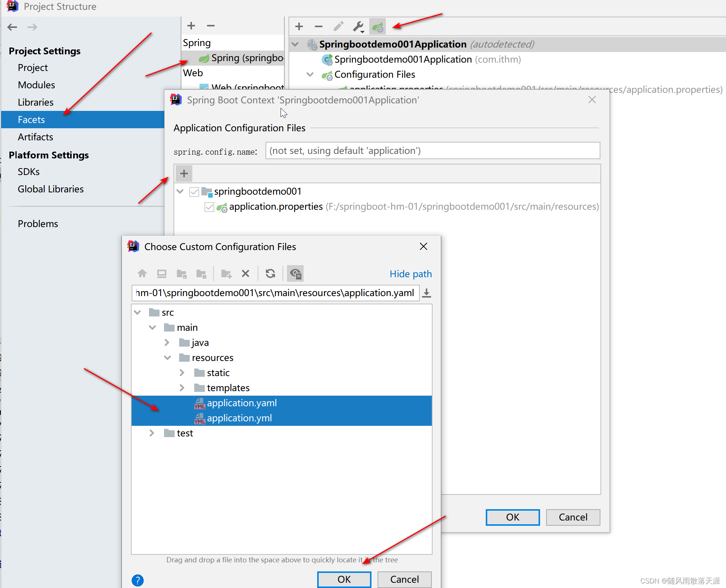Image resolution: width=726 pixels, height=588 pixels.
Task: Add new Spring context with plus icon
Action: (299, 26)
